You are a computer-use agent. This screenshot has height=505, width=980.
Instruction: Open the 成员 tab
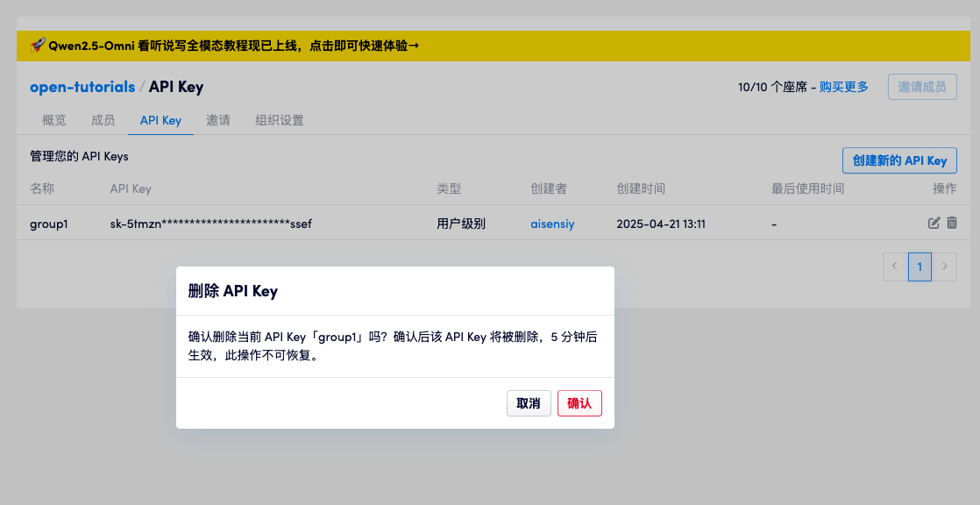(103, 120)
